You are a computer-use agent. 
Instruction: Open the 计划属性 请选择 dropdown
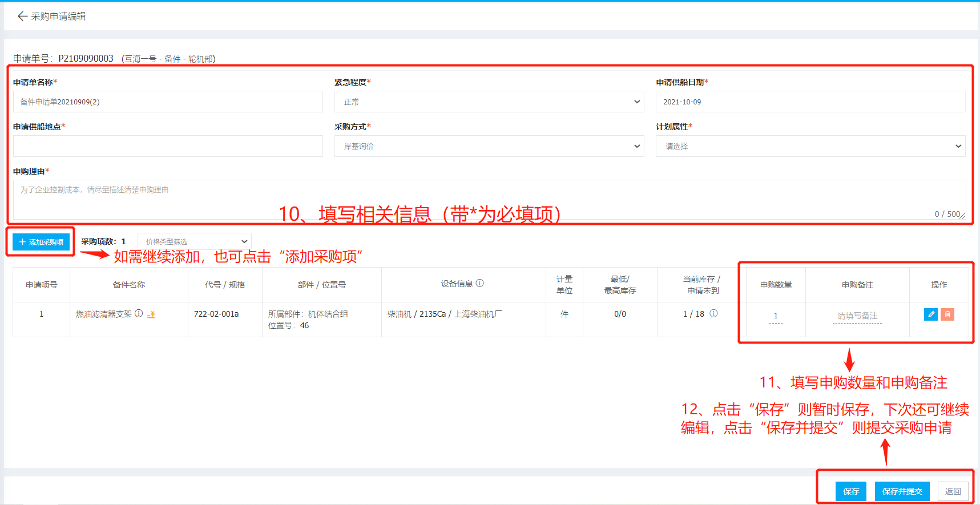[x=810, y=146]
